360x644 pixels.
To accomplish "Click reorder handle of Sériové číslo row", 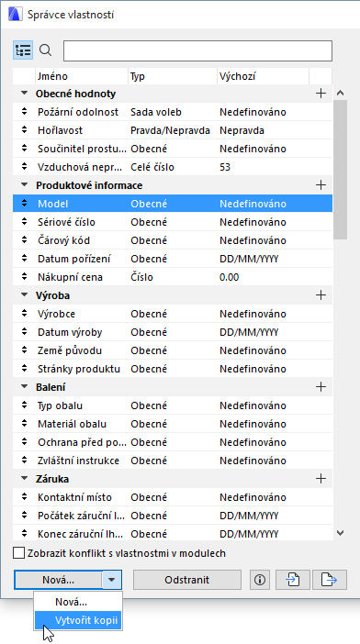I will (x=24, y=222).
